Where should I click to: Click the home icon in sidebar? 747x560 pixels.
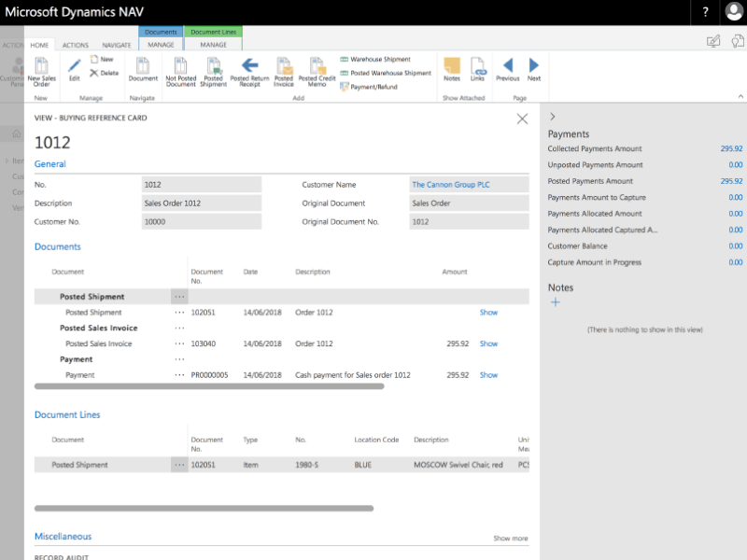pyautogui.click(x=16, y=133)
